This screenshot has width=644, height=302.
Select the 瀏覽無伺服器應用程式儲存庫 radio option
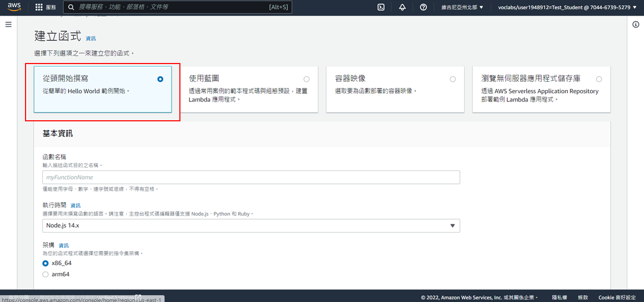pyautogui.click(x=599, y=79)
